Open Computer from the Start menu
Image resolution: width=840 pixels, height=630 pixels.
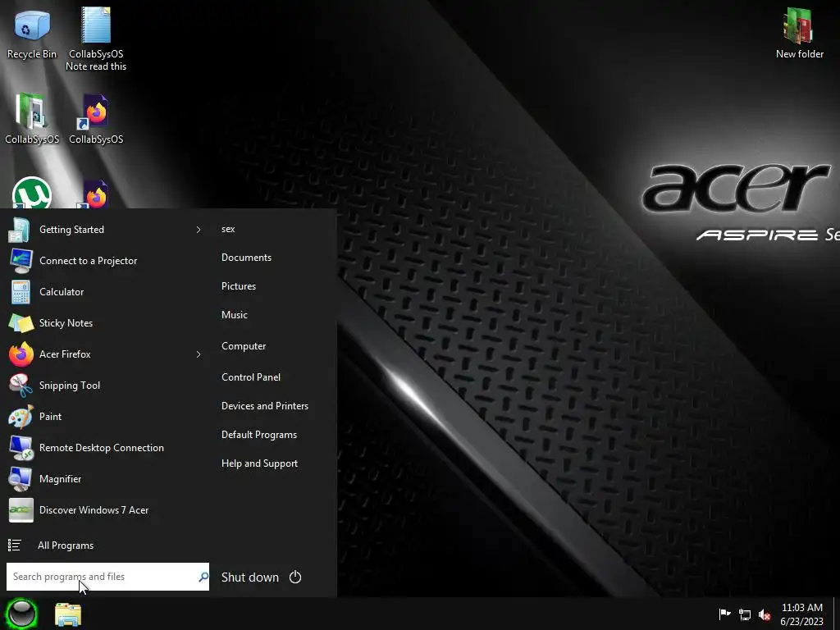coord(244,346)
